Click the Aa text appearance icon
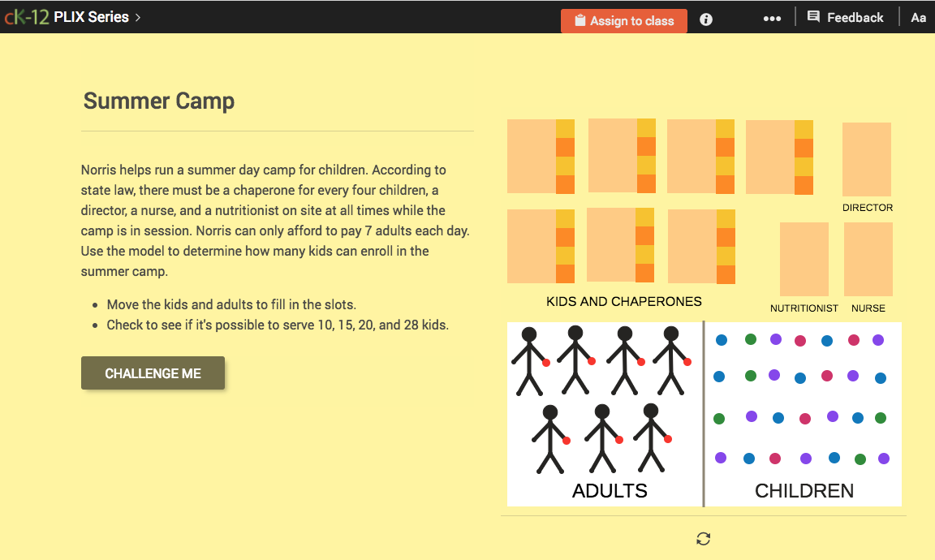The height and width of the screenshot is (560, 935). pyautogui.click(x=918, y=17)
